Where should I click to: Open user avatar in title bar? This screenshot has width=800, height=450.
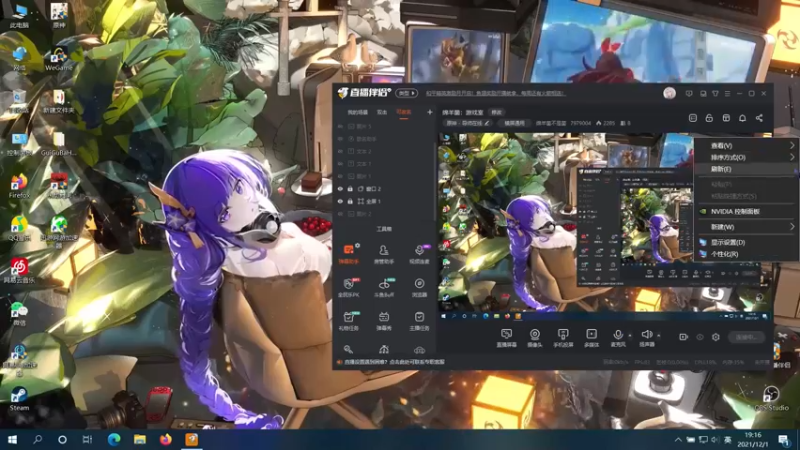[669, 93]
